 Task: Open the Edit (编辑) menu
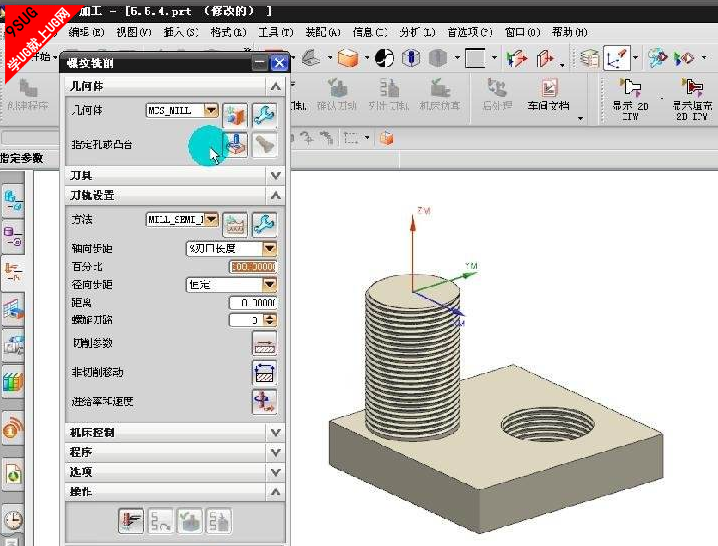point(86,32)
